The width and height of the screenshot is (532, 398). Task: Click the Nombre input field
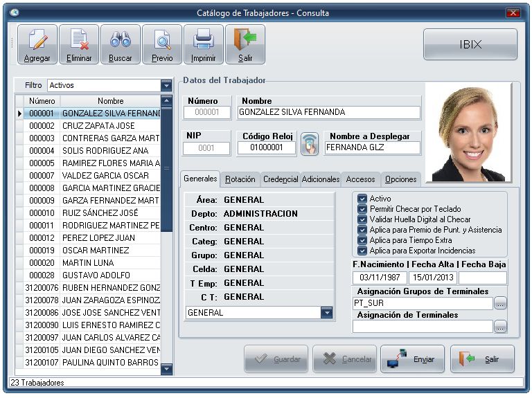pos(328,112)
